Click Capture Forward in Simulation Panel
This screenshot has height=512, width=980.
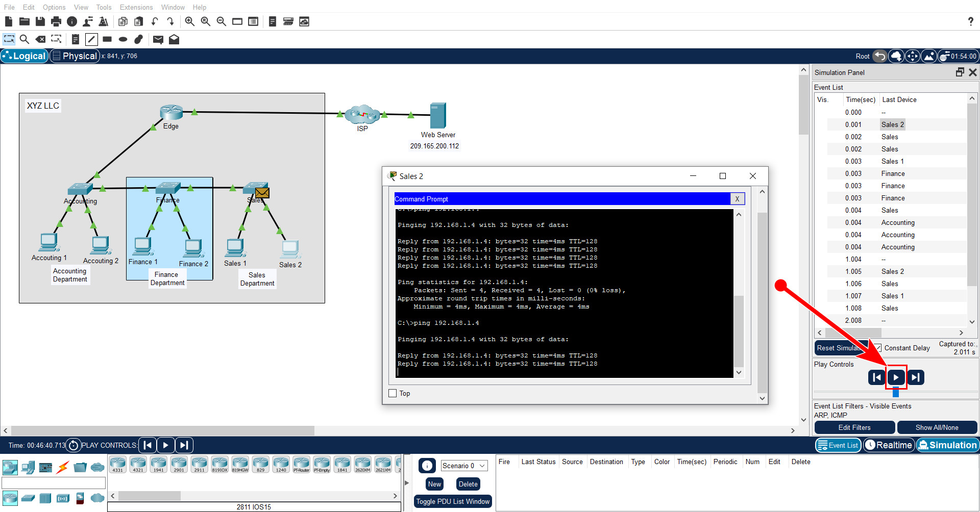point(916,377)
